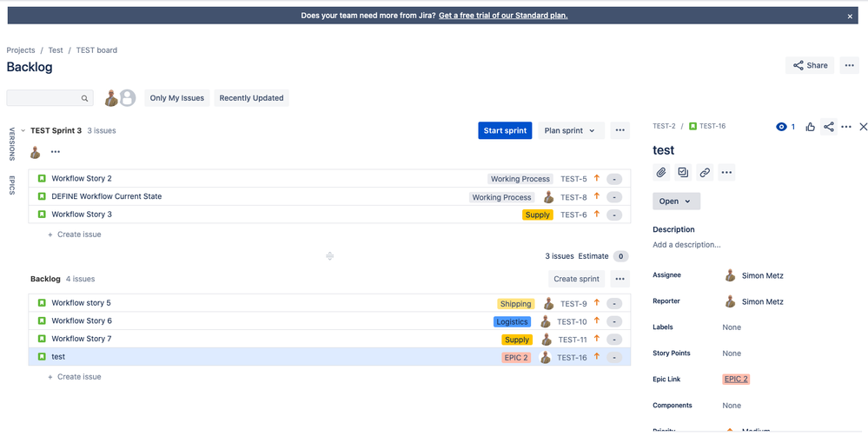Open the VERSIONS side panel
Screen dimensions: 868x436
point(12,144)
